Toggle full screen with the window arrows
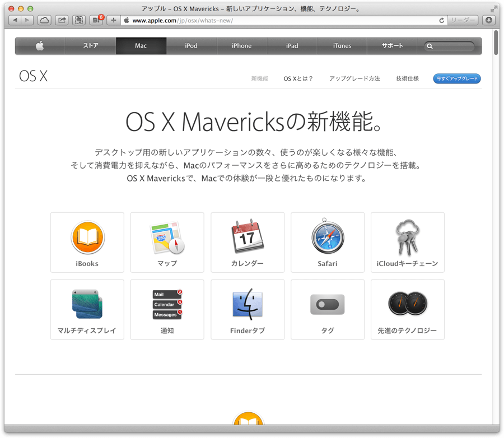 (494, 9)
